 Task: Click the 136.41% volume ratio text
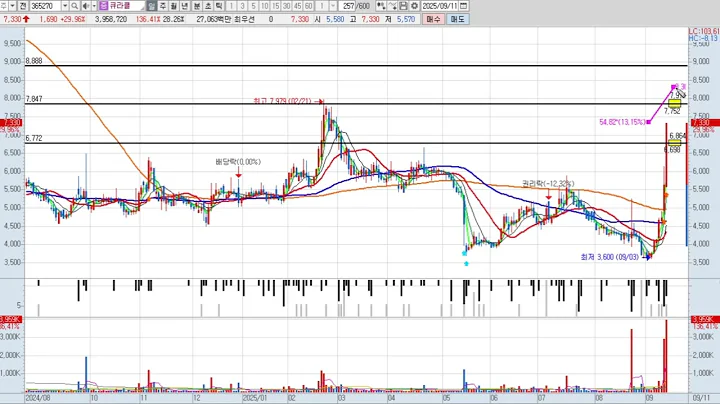pos(147,19)
